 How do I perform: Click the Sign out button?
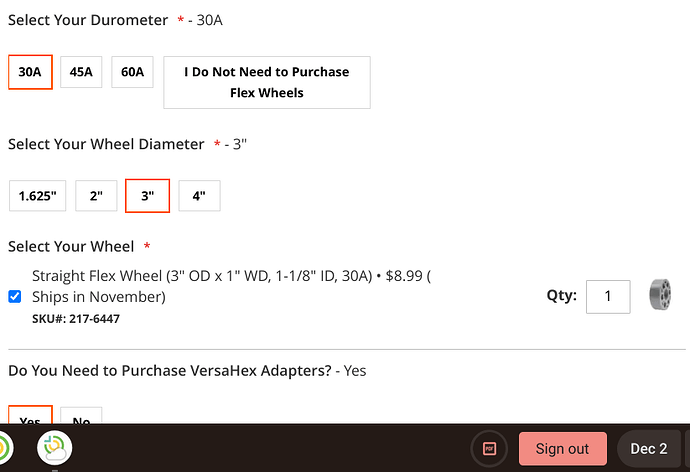[562, 449]
